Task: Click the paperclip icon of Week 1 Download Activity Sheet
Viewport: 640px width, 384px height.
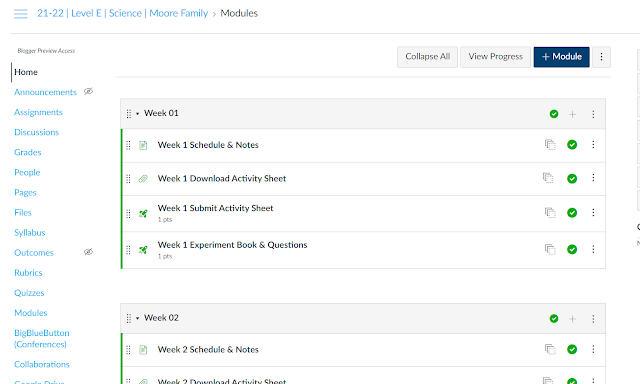Action: point(143,179)
